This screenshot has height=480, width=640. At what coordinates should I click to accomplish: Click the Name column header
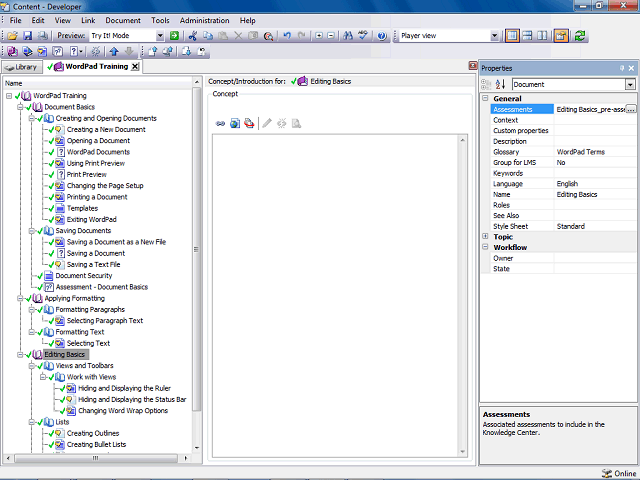pyautogui.click(x=98, y=83)
